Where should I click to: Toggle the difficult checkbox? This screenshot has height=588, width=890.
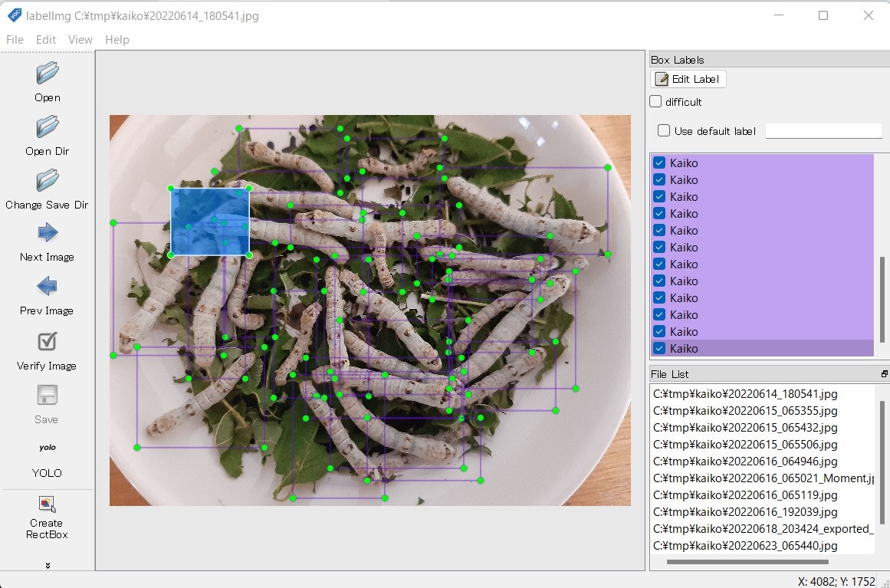655,102
